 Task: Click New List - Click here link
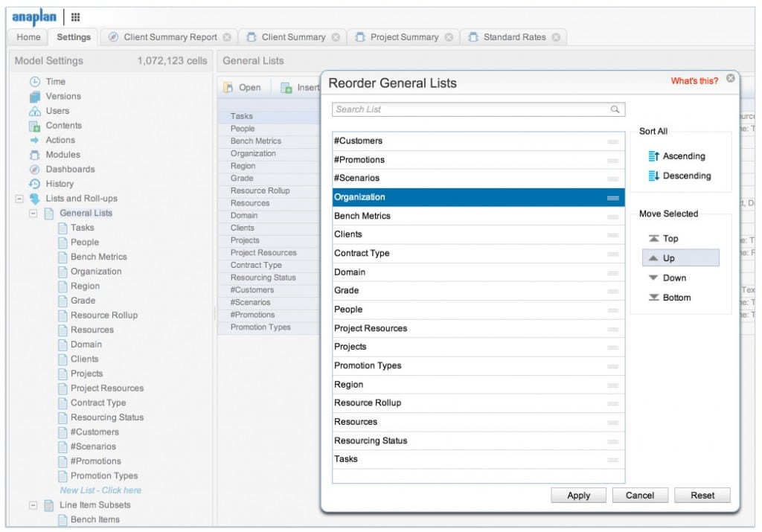coord(100,490)
